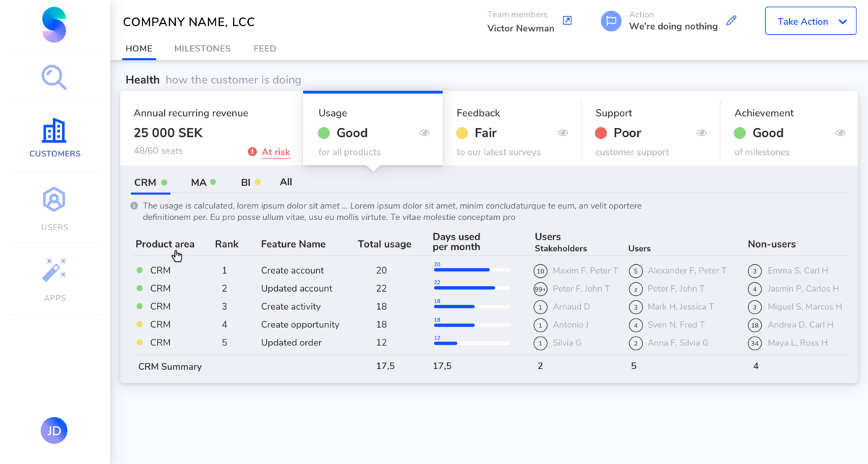The height and width of the screenshot is (464, 868).
Task: Open the JD profile avatar
Action: coord(54,430)
